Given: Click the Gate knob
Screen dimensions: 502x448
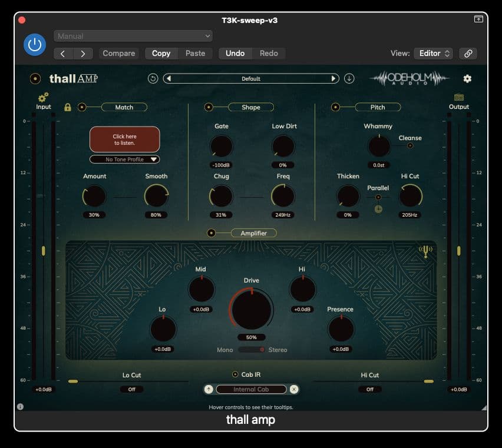Looking at the screenshot, I should coord(221,147).
